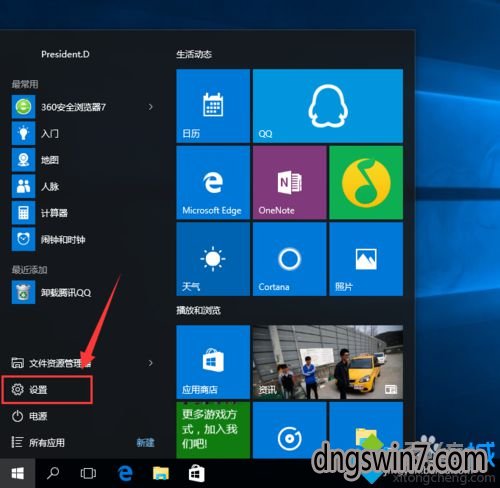The height and width of the screenshot is (488, 500).
Task: Open the 日历 calendar tile
Action: (213, 106)
